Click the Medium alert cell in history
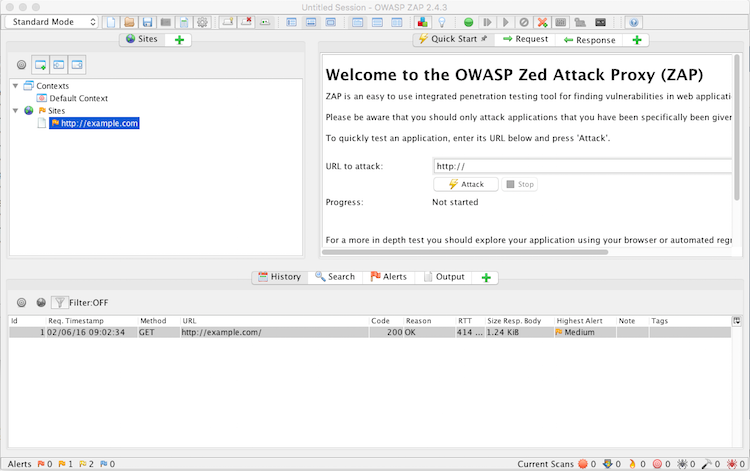The image size is (750, 471). click(x=585, y=332)
